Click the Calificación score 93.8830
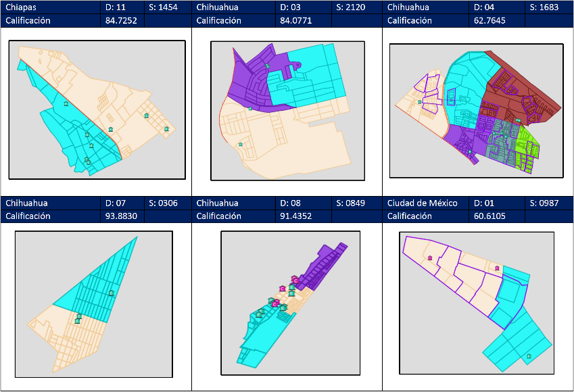 [122, 216]
